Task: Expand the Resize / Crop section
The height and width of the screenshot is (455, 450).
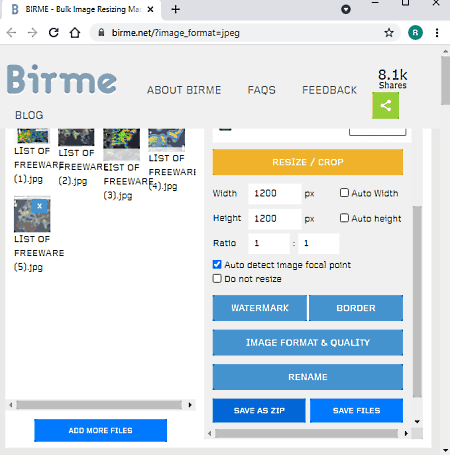Action: (308, 162)
